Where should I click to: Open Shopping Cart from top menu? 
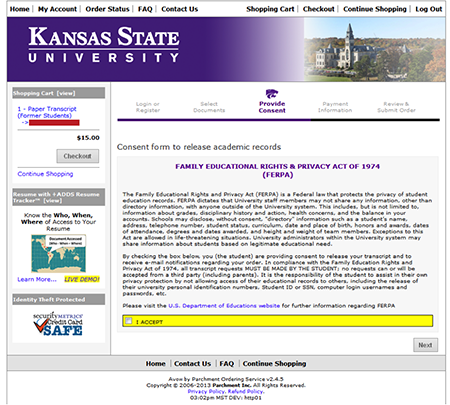(270, 9)
